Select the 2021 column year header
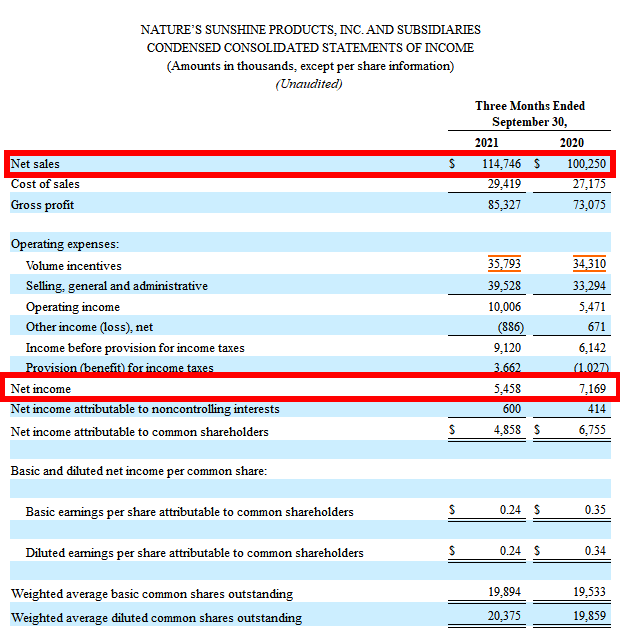The height and width of the screenshot is (637, 620). tap(486, 143)
